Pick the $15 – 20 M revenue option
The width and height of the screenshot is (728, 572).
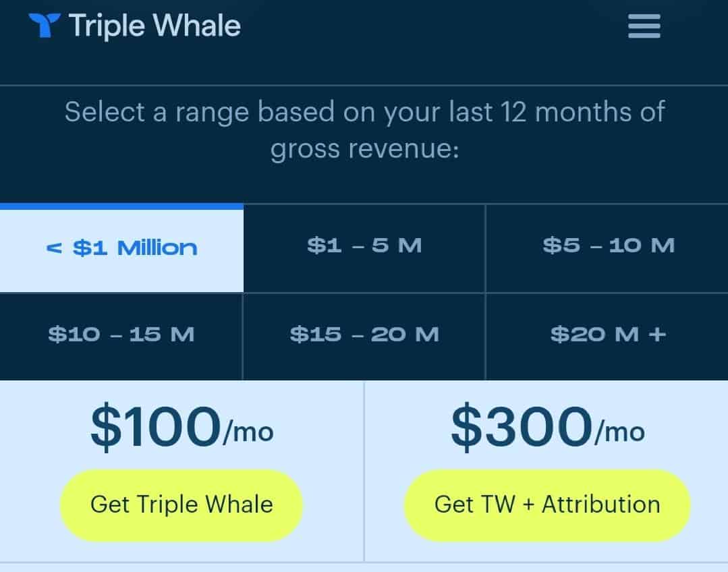[x=364, y=335]
